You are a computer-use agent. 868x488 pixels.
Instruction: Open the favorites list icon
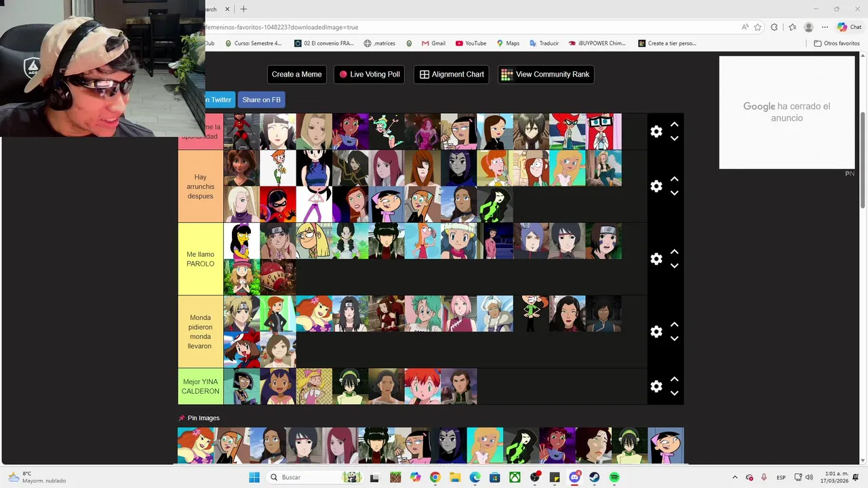pos(792,27)
